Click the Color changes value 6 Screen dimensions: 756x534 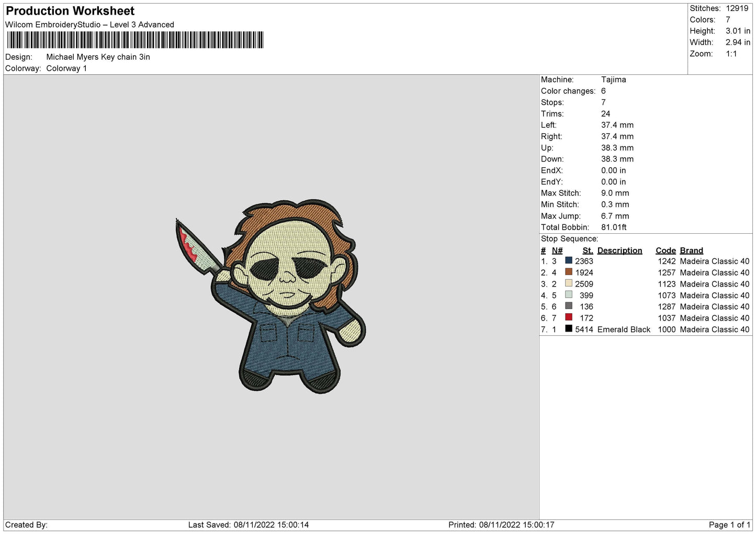point(603,91)
